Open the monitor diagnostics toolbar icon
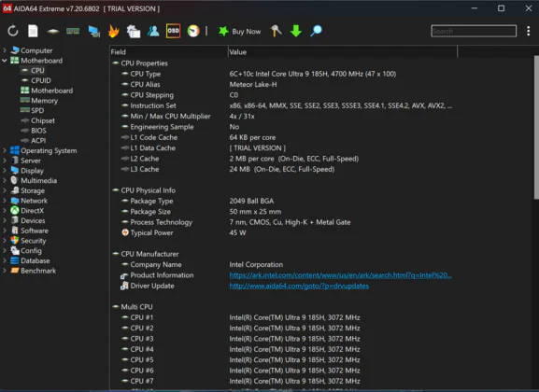 pos(93,31)
